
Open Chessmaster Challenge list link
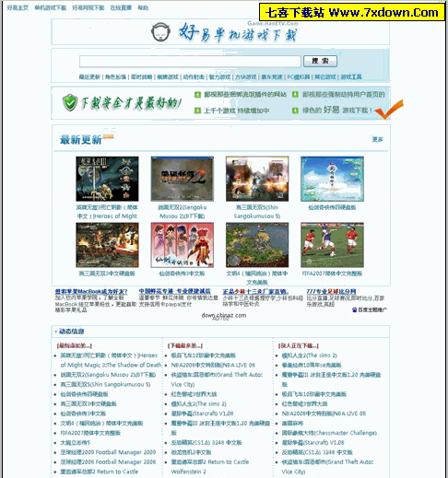pos(329,433)
